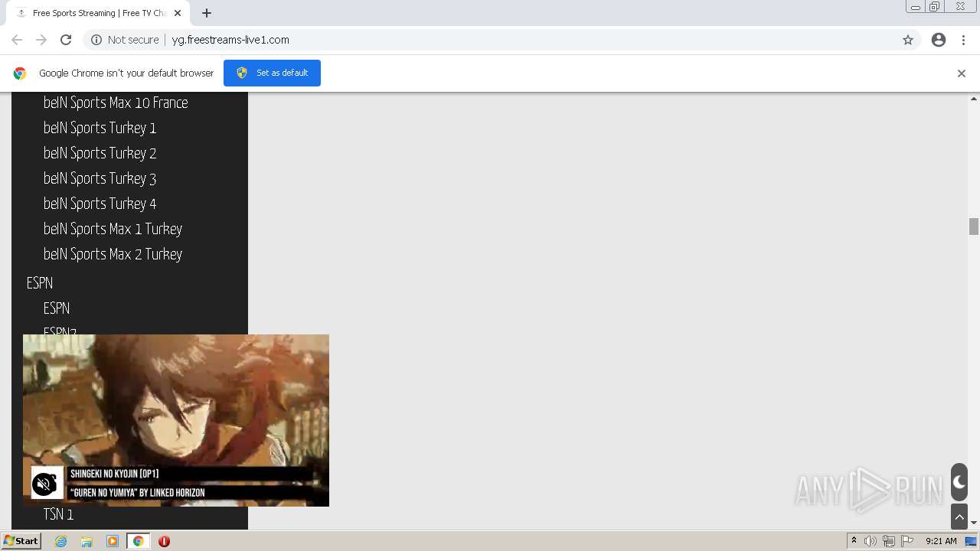Open a new browser tab
Screen dimensions: 980x551
coord(207,13)
